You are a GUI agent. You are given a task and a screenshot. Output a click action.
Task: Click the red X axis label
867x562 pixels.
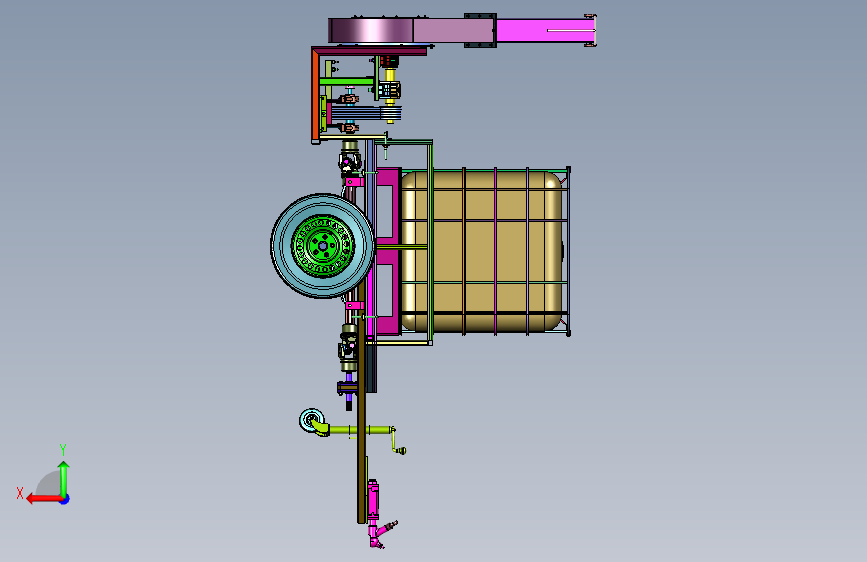(x=20, y=493)
